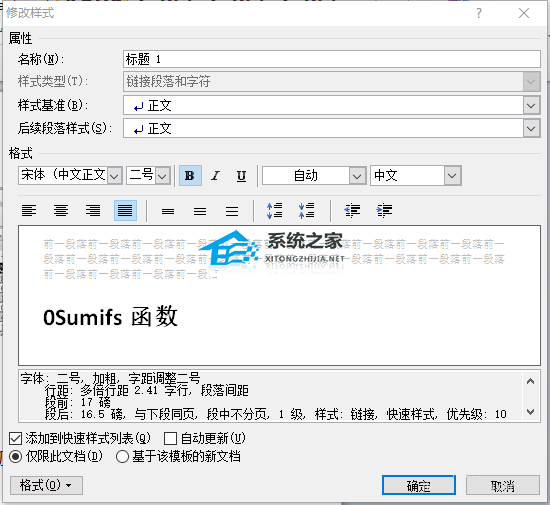Confirm with the 确定 button
Screen dimensions: 550x505
tap(418, 485)
